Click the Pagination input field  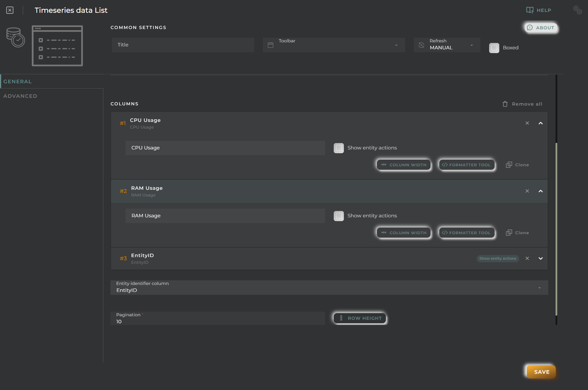(218, 318)
